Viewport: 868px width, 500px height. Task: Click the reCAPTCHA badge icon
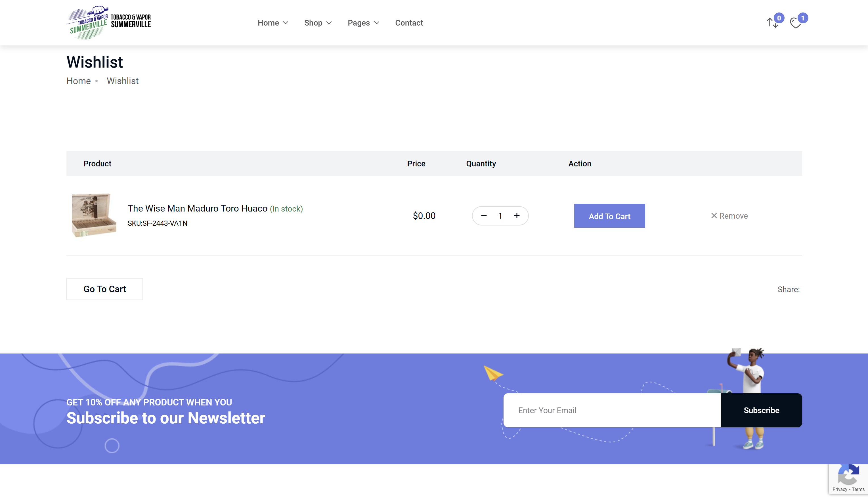[x=848, y=474]
